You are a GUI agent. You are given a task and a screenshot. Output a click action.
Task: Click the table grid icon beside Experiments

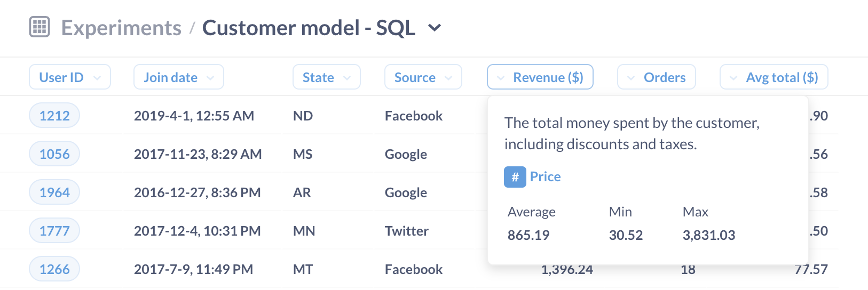pyautogui.click(x=40, y=27)
